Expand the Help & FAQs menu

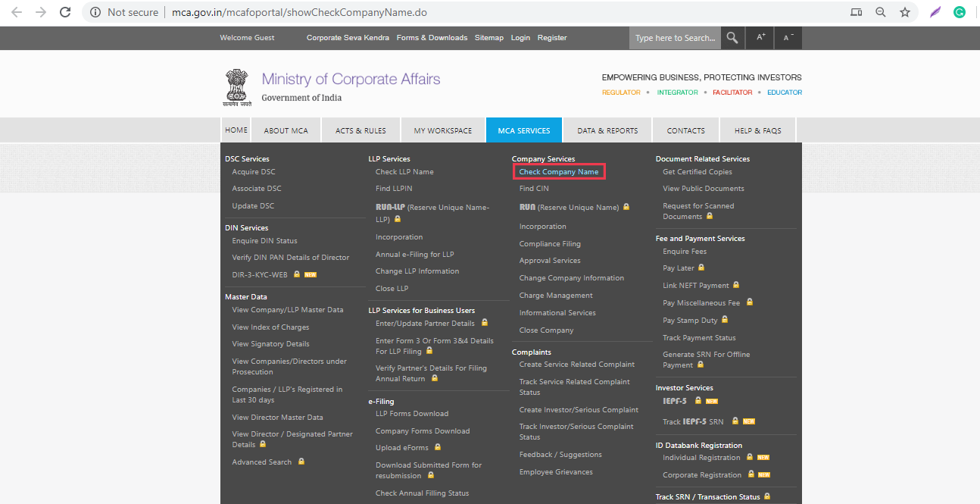click(757, 130)
